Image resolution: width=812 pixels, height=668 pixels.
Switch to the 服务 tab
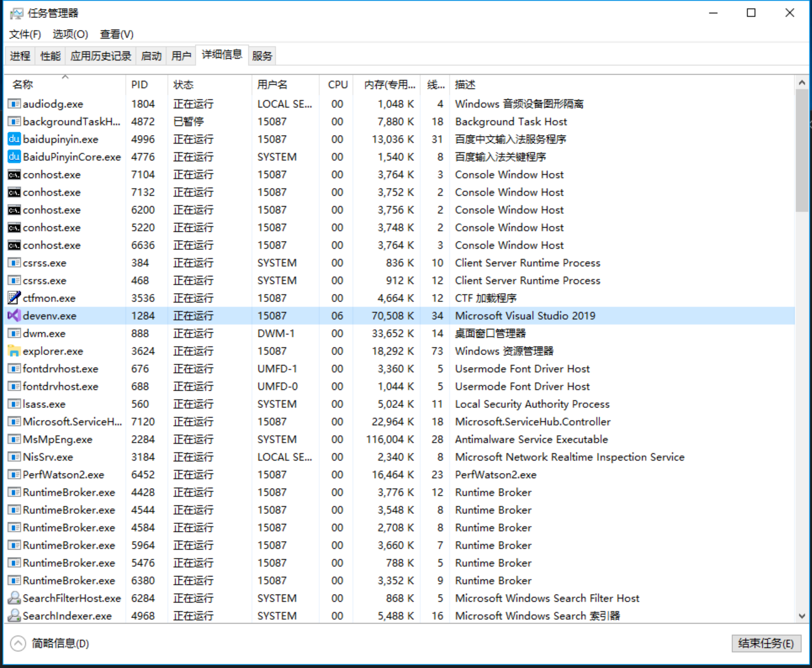262,56
